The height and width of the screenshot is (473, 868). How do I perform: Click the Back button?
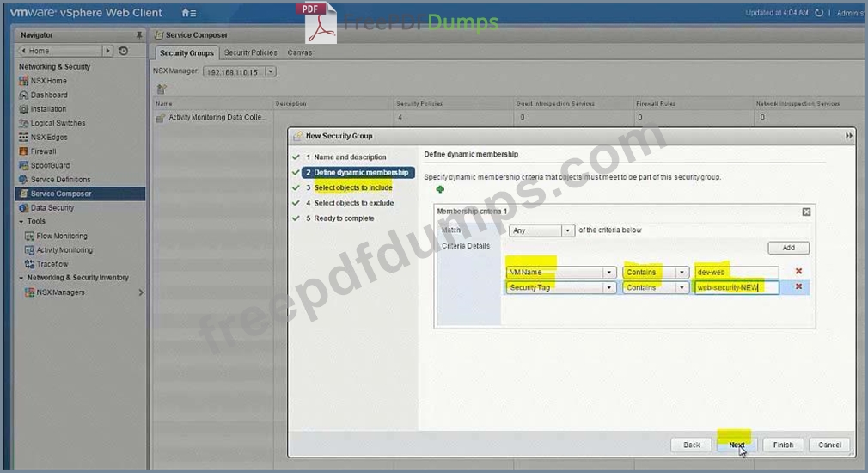692,445
